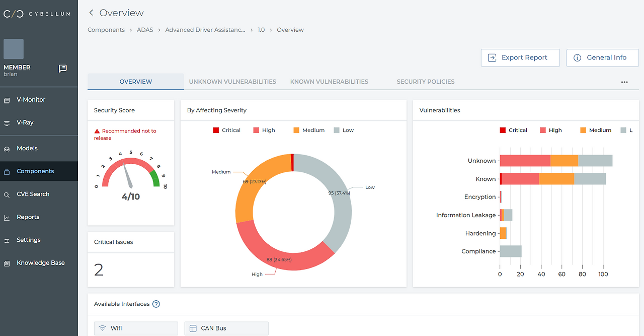Viewport: 644px width, 336px height.
Task: Click the CAN Bus grid icon
Action: (193, 328)
